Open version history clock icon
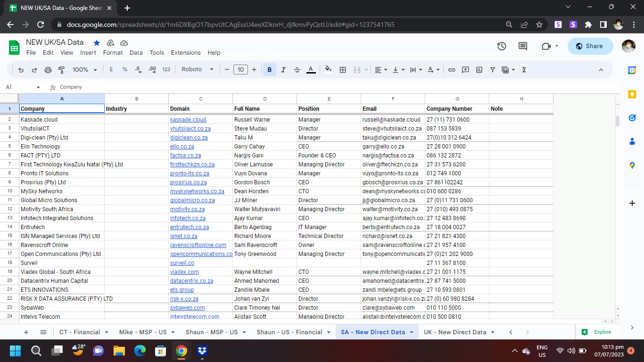This screenshot has height=362, width=644. [x=502, y=46]
